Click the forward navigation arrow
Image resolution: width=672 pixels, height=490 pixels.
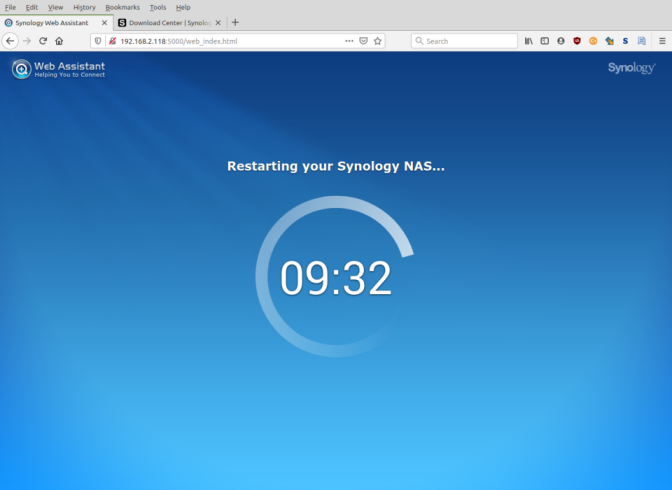(27, 41)
